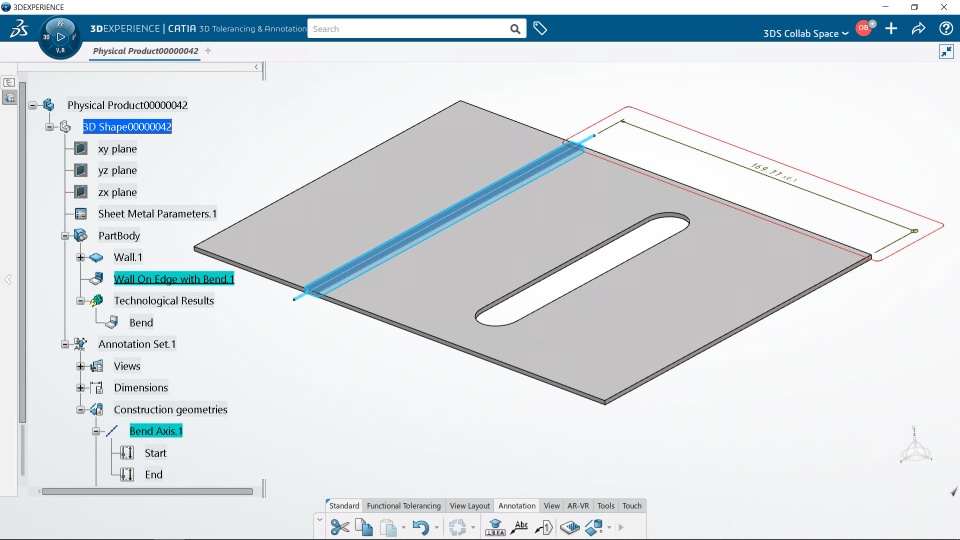Viewport: 960px width, 540px height.
Task: Open the Paste options dropdown arrow
Action: point(403,528)
